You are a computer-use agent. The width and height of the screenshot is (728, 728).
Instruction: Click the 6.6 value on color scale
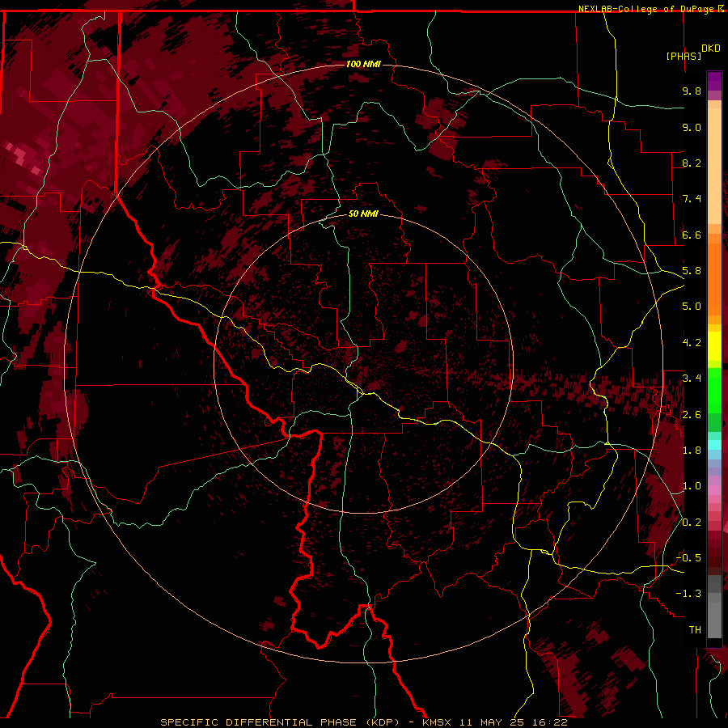tap(692, 235)
